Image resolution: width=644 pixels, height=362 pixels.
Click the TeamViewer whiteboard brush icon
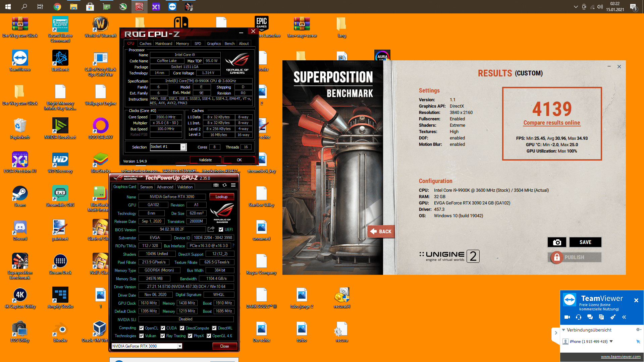613,317
